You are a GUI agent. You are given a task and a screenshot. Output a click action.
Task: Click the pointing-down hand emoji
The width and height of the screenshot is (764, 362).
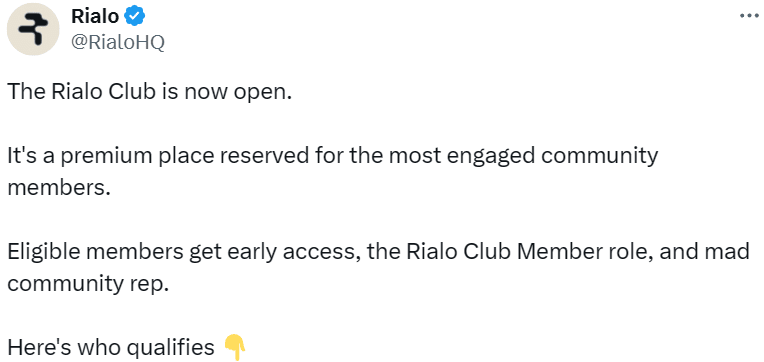tap(235, 348)
